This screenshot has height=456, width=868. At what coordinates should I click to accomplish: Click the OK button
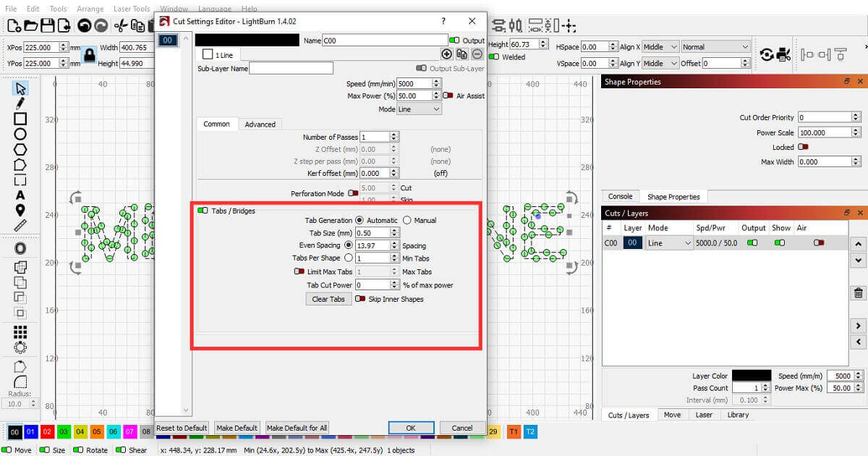410,428
